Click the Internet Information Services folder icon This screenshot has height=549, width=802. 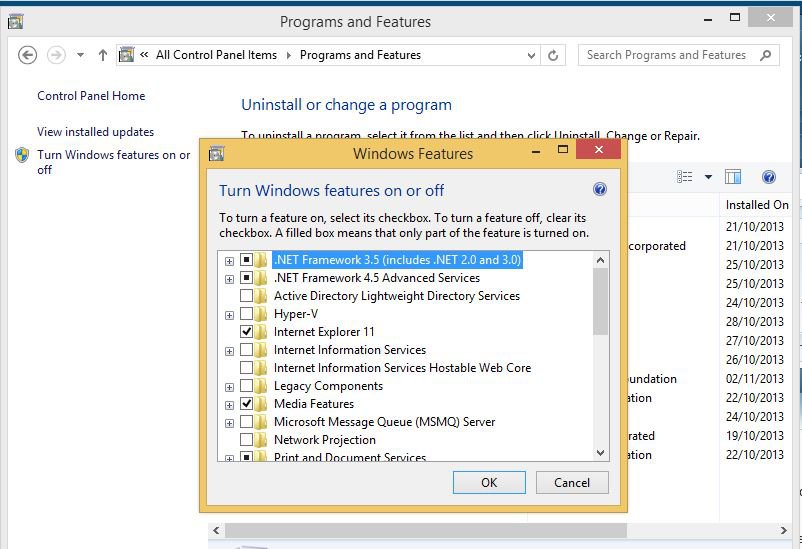click(x=261, y=350)
